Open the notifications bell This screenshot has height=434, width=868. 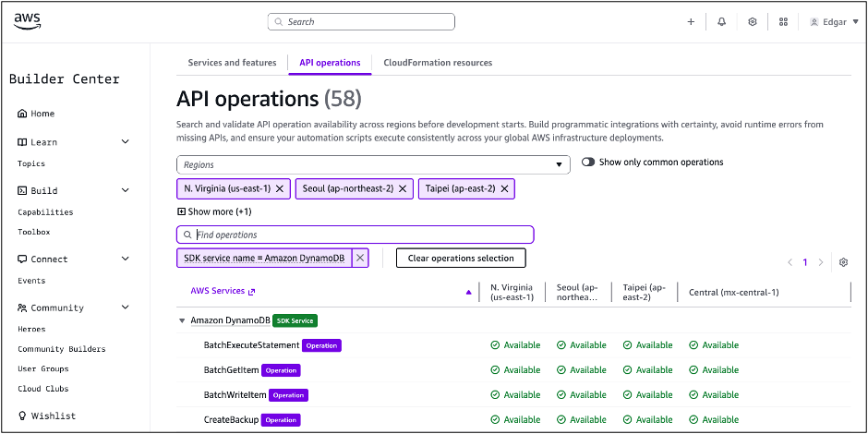point(721,22)
